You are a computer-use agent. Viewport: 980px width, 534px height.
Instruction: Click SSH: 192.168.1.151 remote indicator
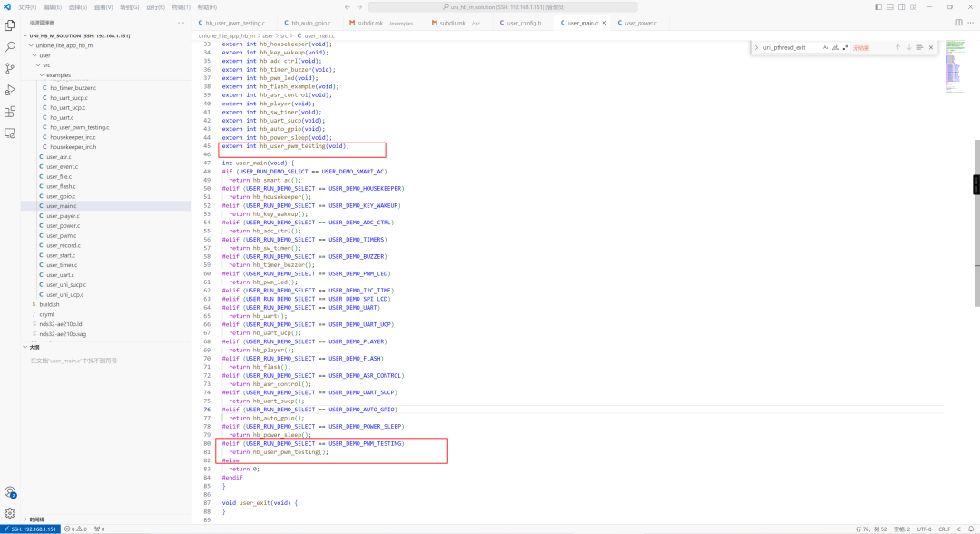click(31, 529)
